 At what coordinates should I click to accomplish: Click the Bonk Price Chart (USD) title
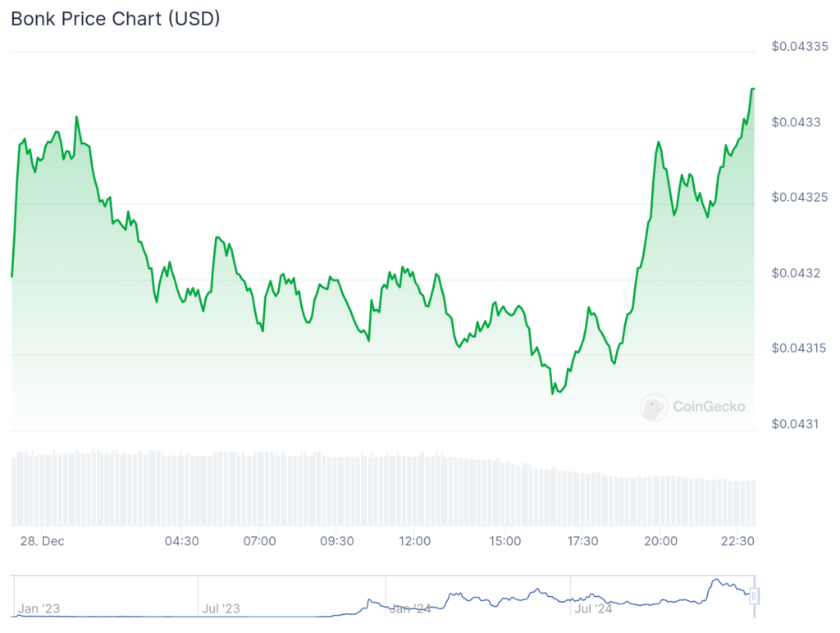coord(116,19)
